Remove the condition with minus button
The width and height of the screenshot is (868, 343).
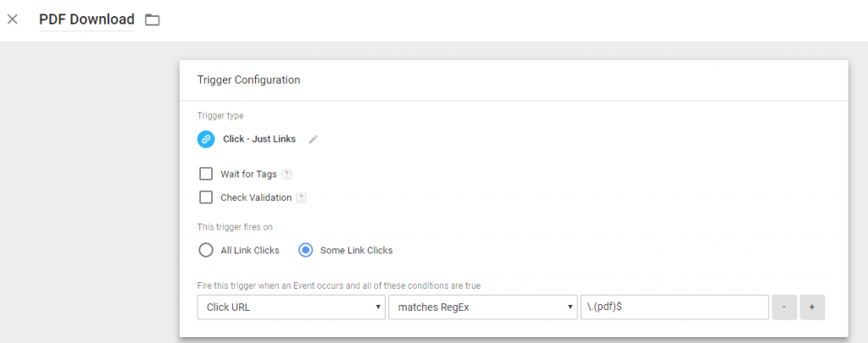tap(784, 307)
